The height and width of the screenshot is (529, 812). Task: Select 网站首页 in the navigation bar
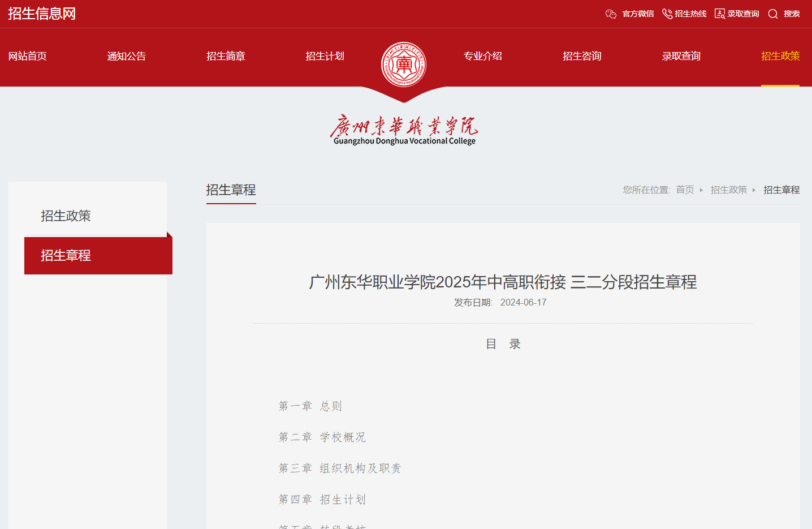27,56
